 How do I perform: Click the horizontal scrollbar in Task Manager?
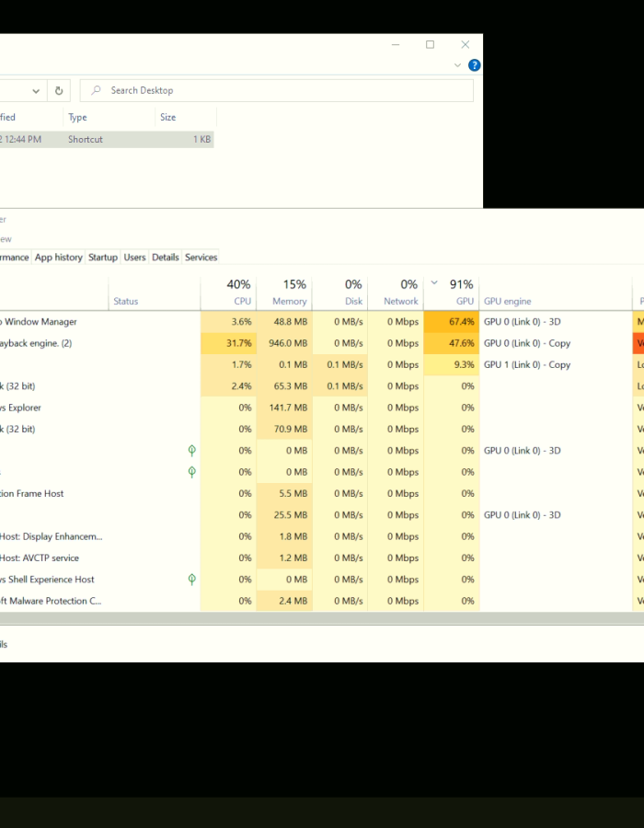(x=322, y=618)
